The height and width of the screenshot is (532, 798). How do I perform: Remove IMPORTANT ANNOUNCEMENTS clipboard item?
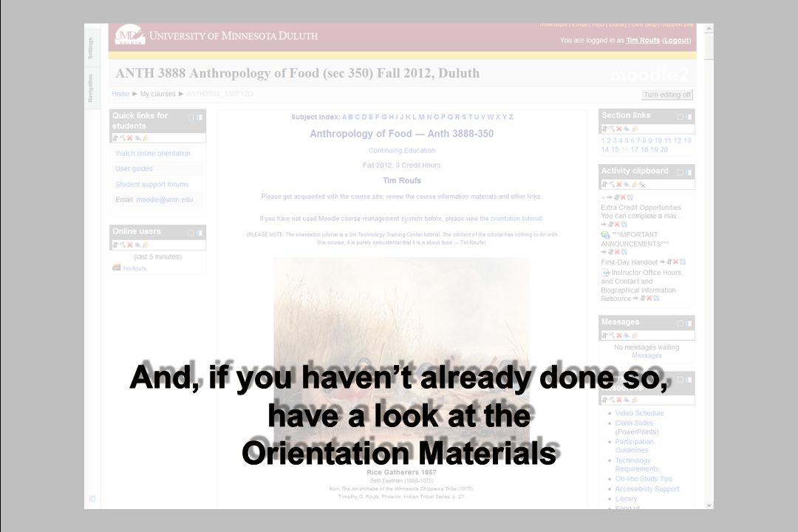(617, 251)
